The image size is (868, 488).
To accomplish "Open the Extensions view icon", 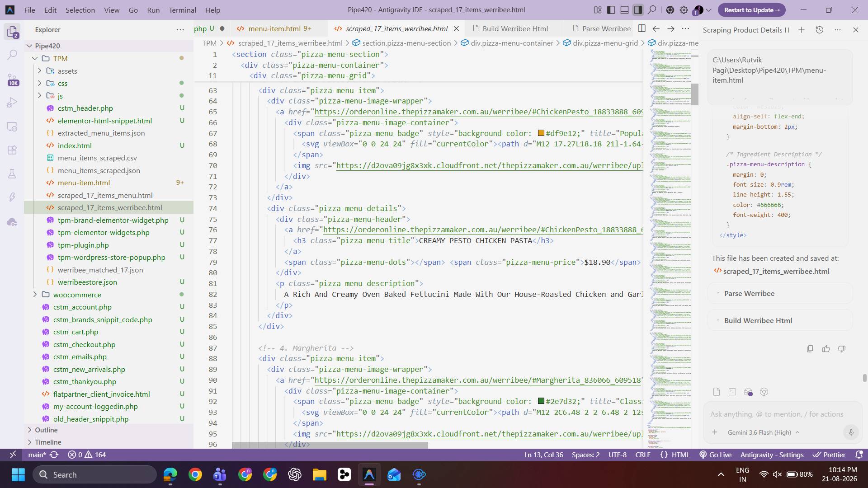I will [x=12, y=150].
